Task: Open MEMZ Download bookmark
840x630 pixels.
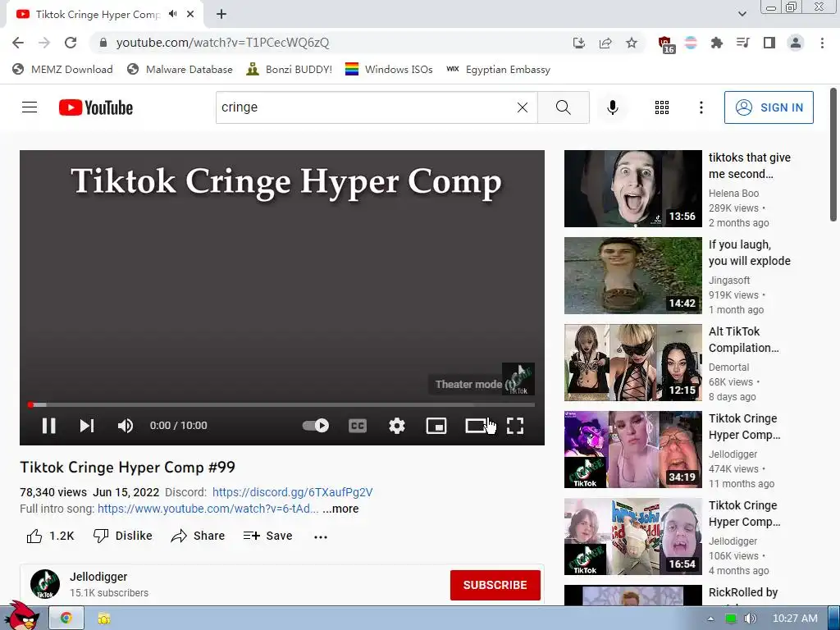Action: (x=62, y=69)
